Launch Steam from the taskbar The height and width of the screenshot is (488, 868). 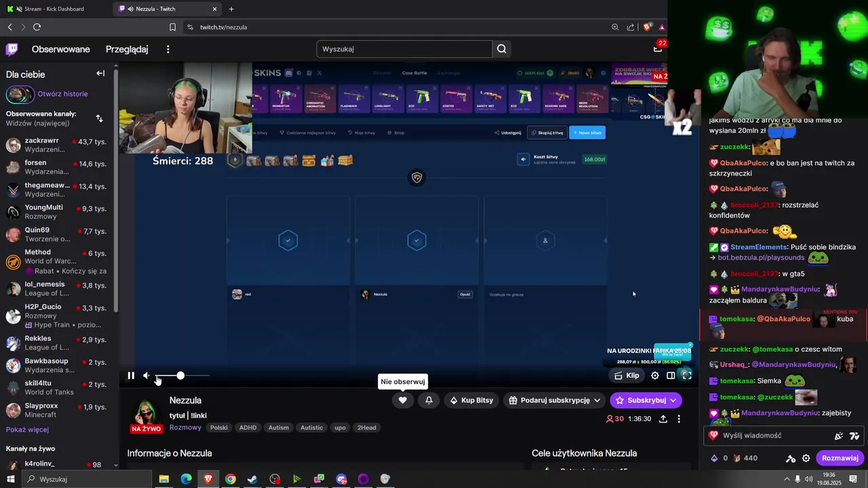252,479
